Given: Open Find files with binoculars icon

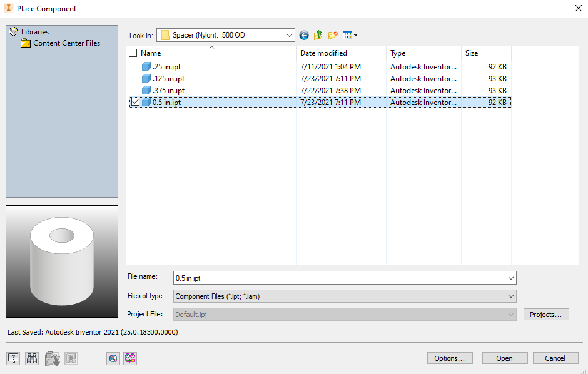Looking at the screenshot, I should (32, 358).
